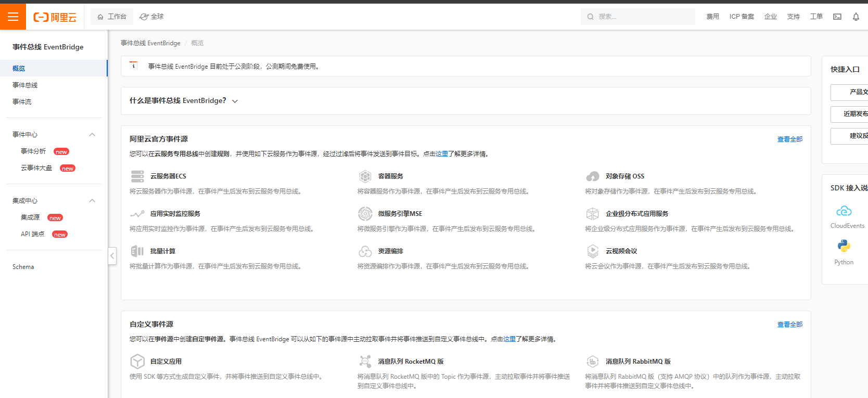The width and height of the screenshot is (868, 398).
Task: Open the 全球 region selector
Action: (151, 17)
